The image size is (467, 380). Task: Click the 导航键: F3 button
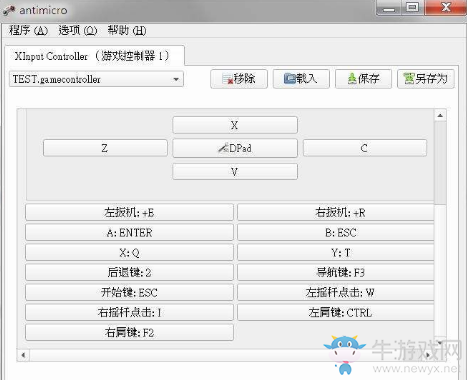click(x=336, y=272)
